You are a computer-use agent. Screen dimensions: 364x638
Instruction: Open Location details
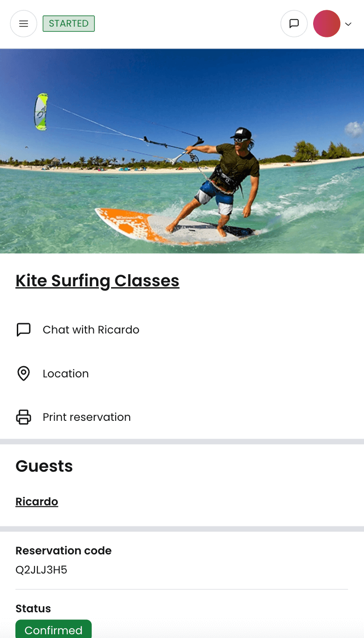66,373
